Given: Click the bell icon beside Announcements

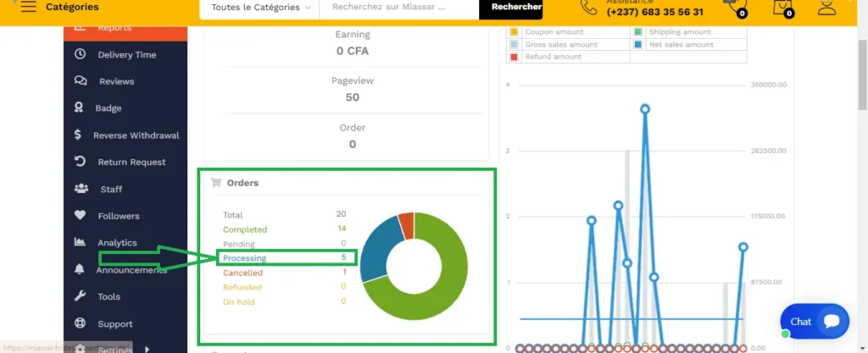Looking at the screenshot, I should pyautogui.click(x=81, y=269).
